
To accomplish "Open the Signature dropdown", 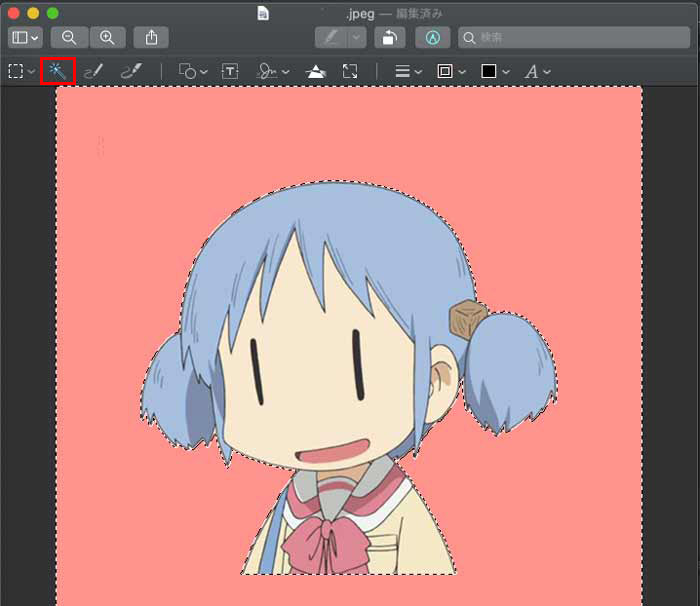I will click(x=272, y=71).
